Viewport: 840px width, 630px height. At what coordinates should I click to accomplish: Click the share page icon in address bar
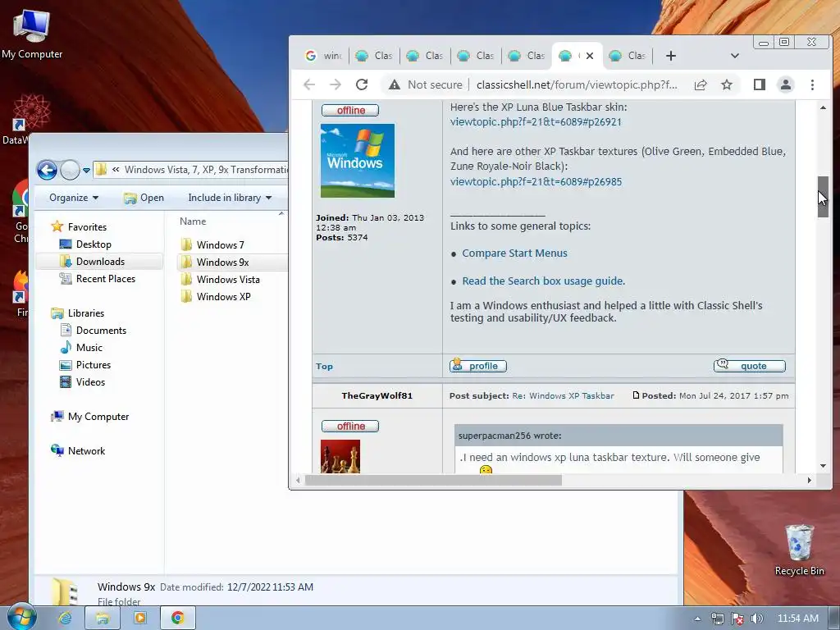[701, 84]
